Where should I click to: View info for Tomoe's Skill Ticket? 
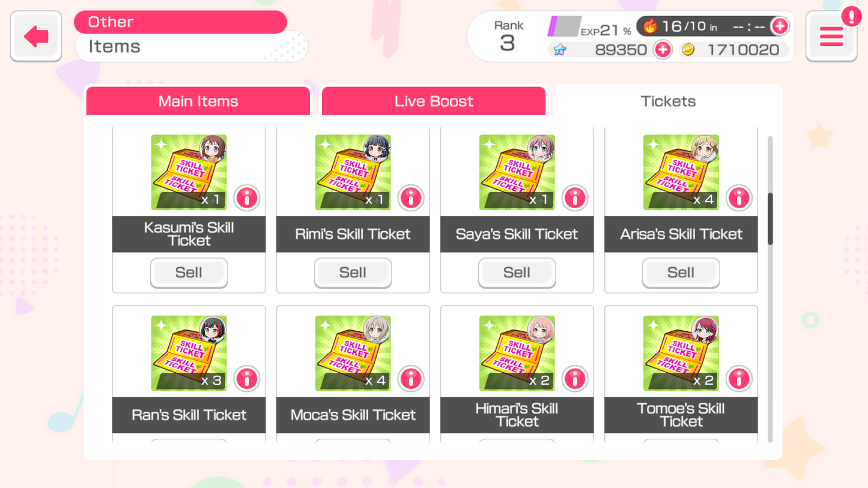(x=739, y=379)
